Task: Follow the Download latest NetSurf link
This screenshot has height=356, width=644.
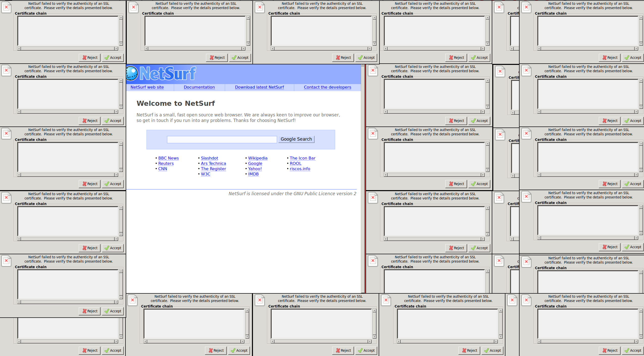Action: (259, 87)
